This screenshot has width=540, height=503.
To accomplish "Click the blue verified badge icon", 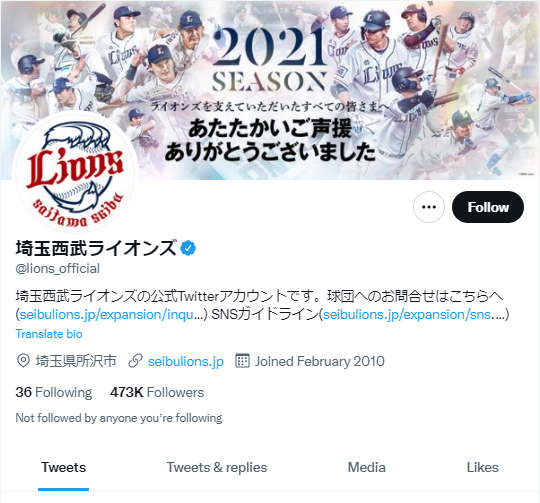I will click(x=188, y=248).
